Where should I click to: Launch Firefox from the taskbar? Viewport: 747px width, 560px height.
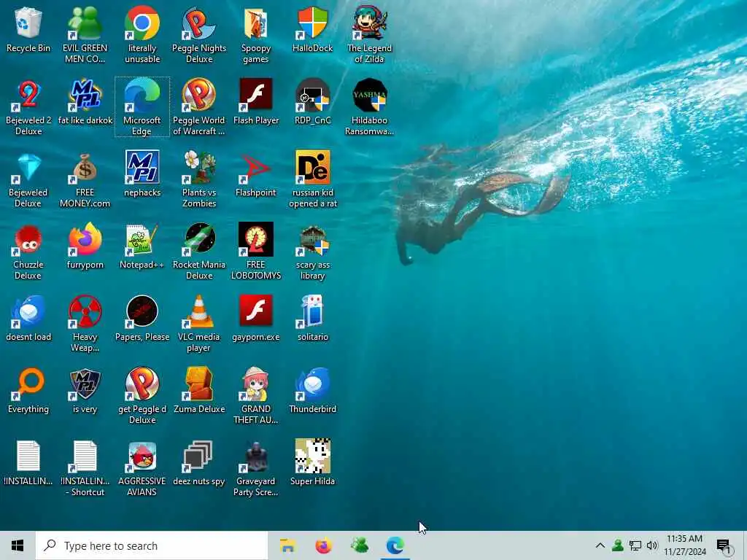[323, 545]
